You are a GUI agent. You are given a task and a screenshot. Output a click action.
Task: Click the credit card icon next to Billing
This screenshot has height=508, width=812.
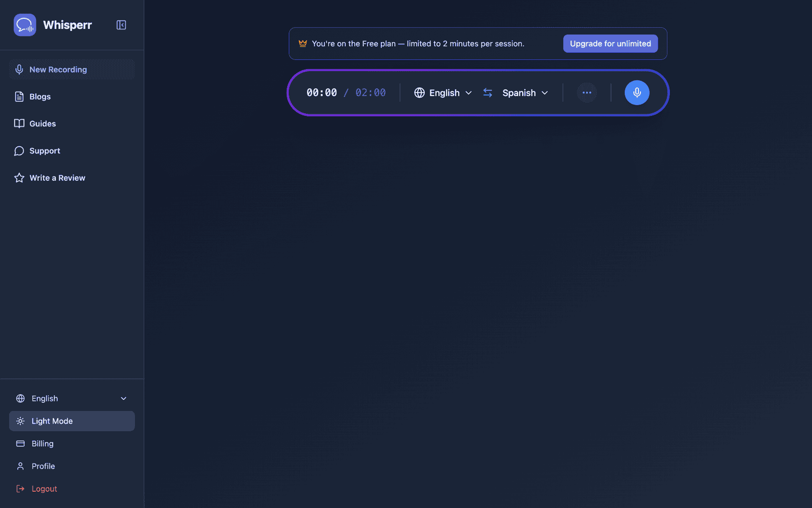(x=20, y=443)
